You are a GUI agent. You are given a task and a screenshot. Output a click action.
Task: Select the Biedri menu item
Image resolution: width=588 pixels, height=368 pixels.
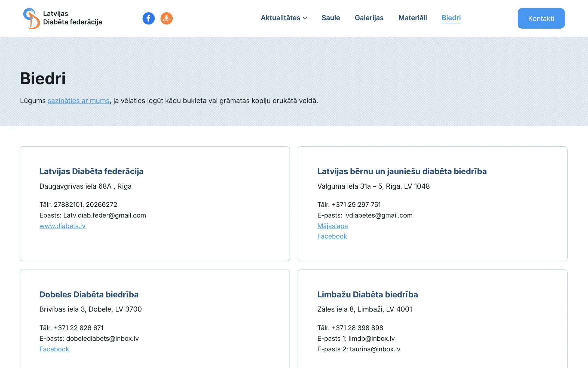click(x=451, y=18)
